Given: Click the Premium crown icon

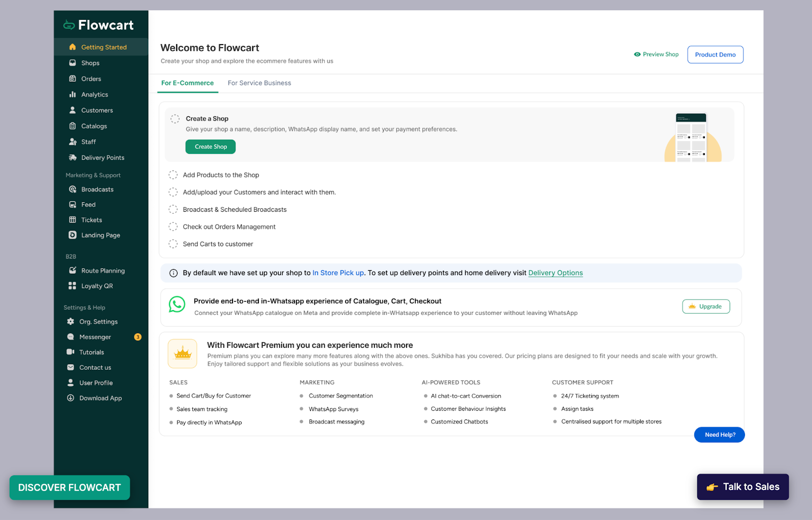Looking at the screenshot, I should pyautogui.click(x=183, y=353).
